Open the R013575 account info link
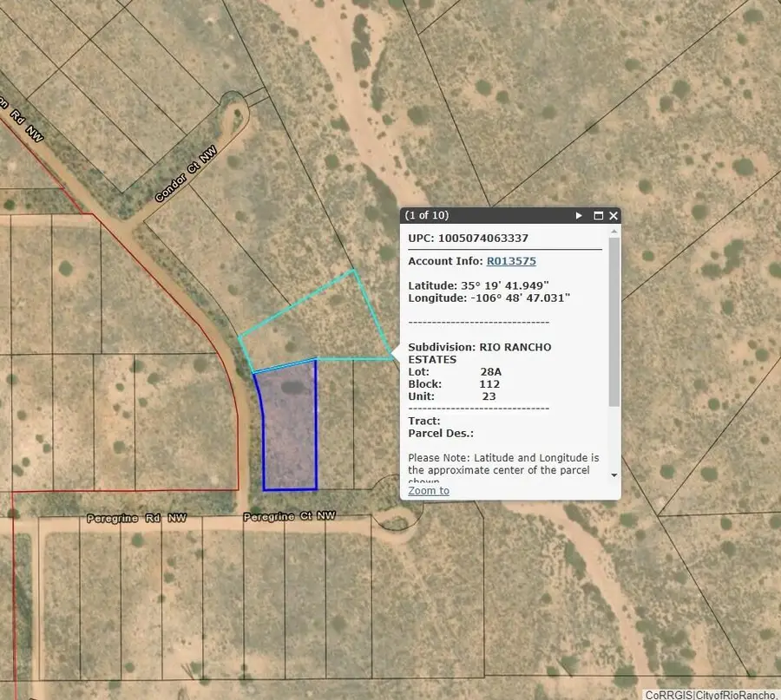The width and height of the screenshot is (781, 700). [511, 260]
